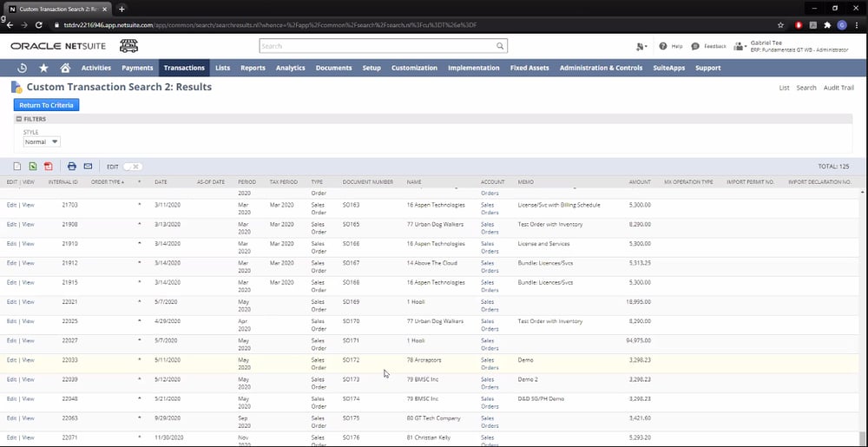Click the Oracle NetSuite logo

(x=58, y=47)
